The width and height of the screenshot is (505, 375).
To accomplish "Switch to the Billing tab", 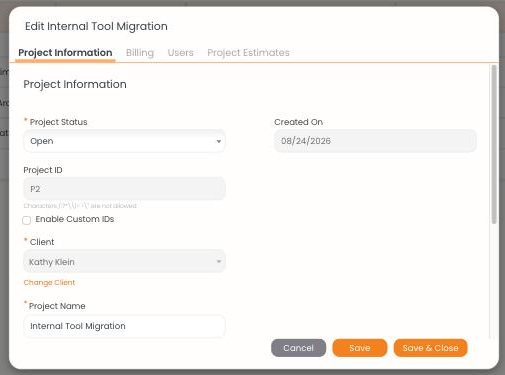I will click(140, 53).
